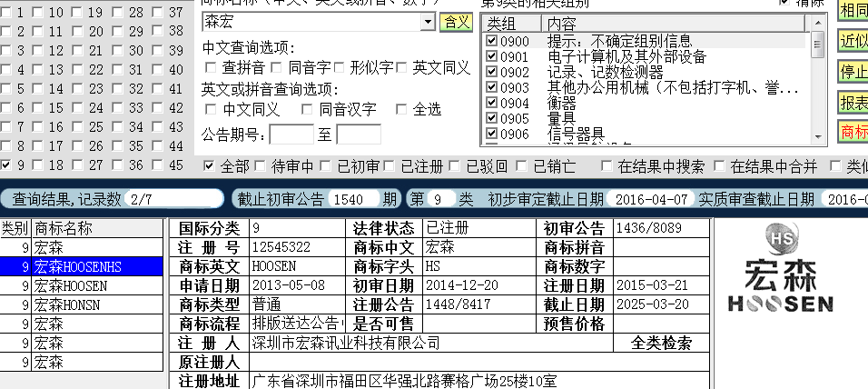This screenshot has height=389, width=868.
Task: Uncheck group 0902 记录、记数检测器
Action: [491, 72]
